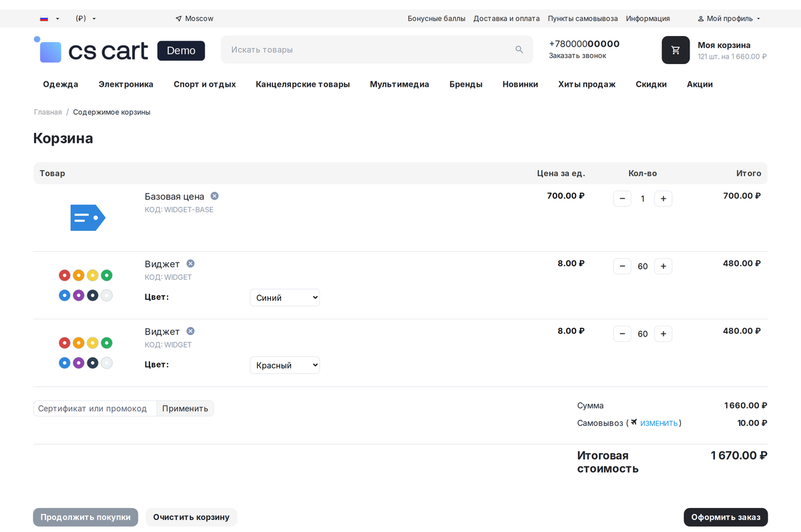
Task: Open the shopping cart icon button
Action: click(676, 50)
